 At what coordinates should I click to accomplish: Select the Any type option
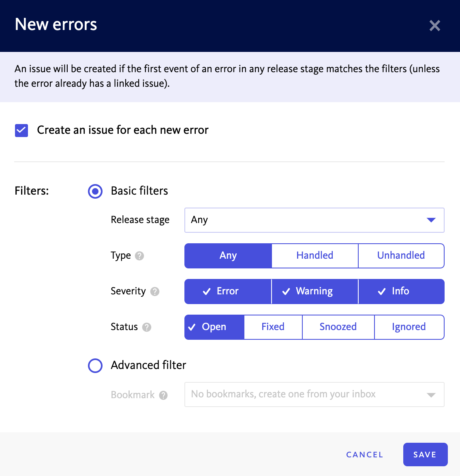(x=228, y=255)
